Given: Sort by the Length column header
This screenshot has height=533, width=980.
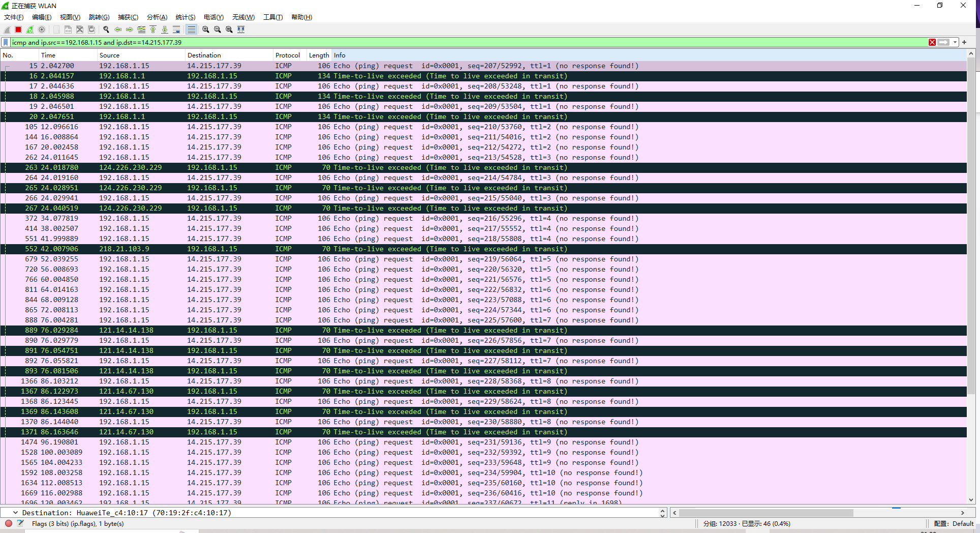Looking at the screenshot, I should click(319, 55).
